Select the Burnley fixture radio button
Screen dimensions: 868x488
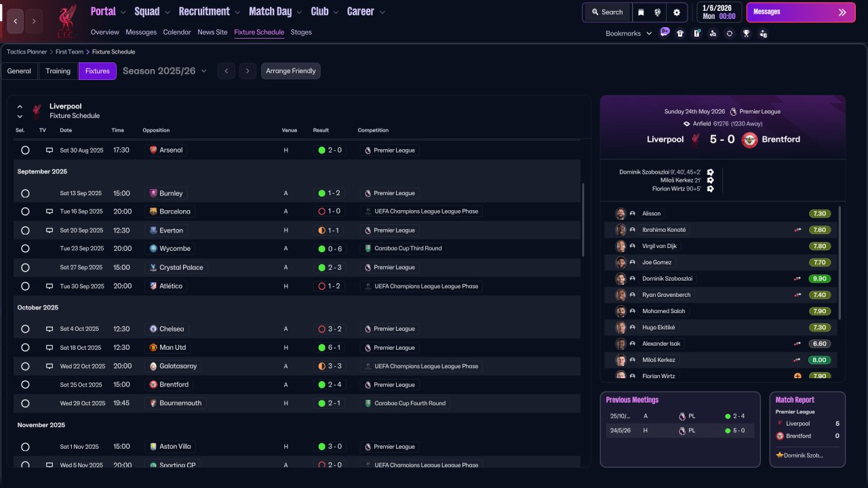[x=25, y=193]
